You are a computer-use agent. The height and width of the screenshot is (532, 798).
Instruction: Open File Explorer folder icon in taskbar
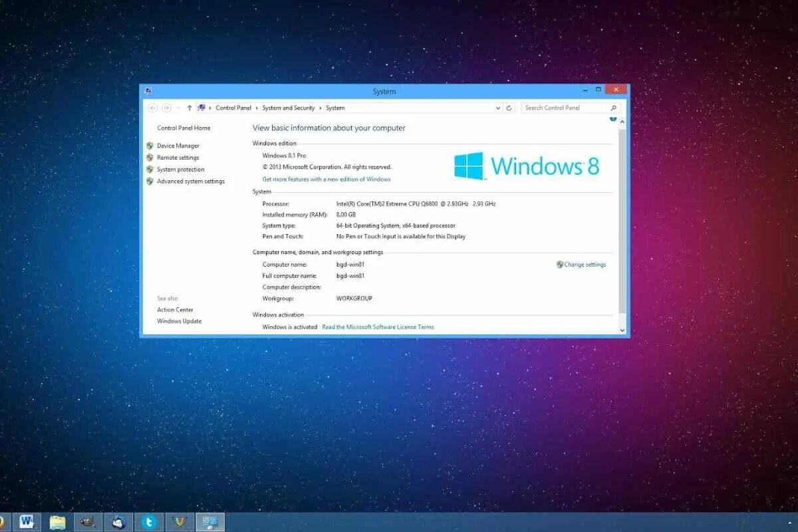click(58, 522)
